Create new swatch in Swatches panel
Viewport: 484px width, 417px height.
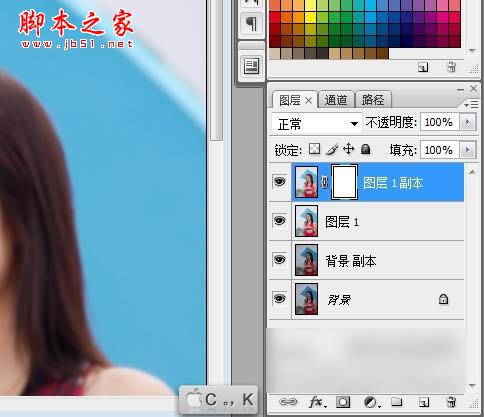(x=423, y=67)
